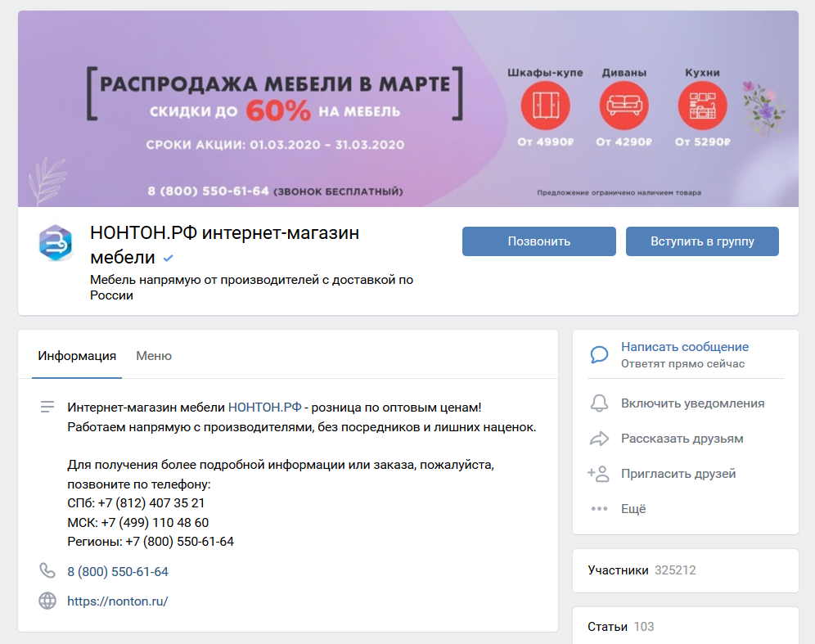815x644 pixels.
Task: Click phone link 8 (800) 550-61-64
Action: pyautogui.click(x=118, y=572)
